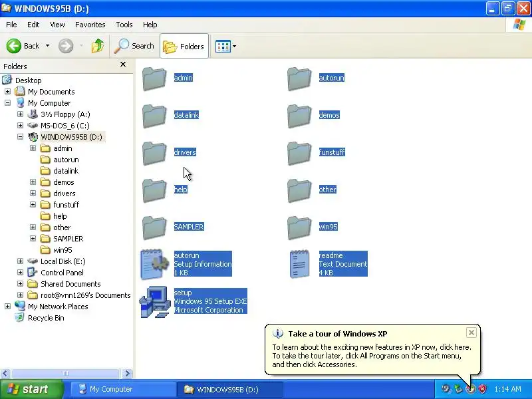Select Recycle Bin in folder tree
The height and width of the screenshot is (399, 532).
46,318
